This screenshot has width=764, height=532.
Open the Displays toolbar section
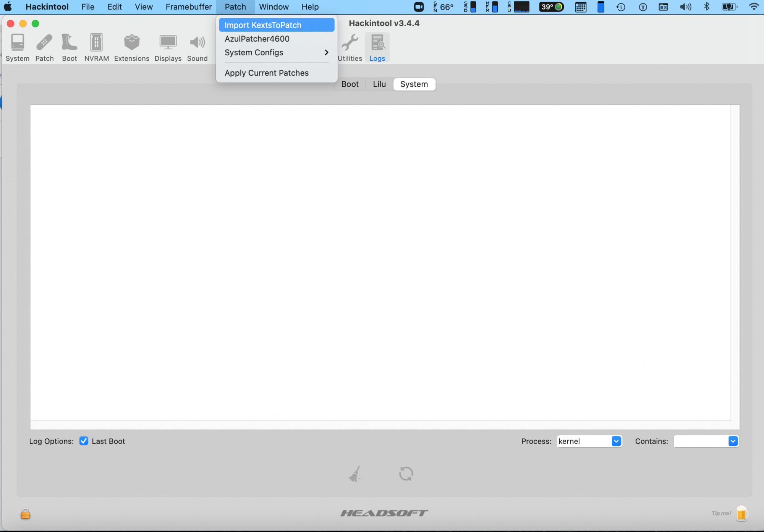tap(168, 48)
